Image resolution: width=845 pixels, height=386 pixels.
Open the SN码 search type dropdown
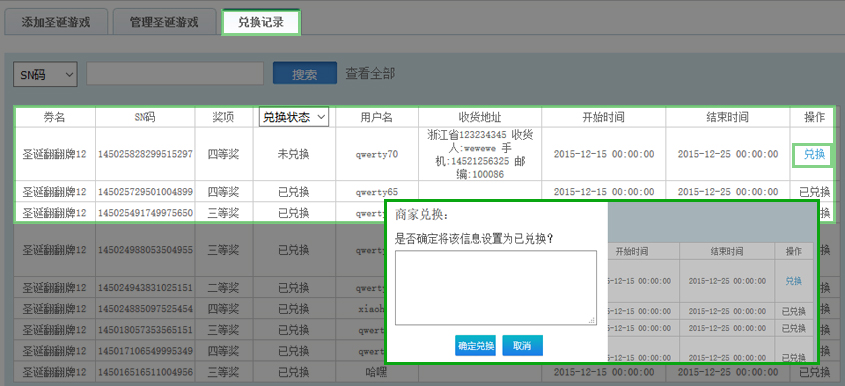coord(45,74)
